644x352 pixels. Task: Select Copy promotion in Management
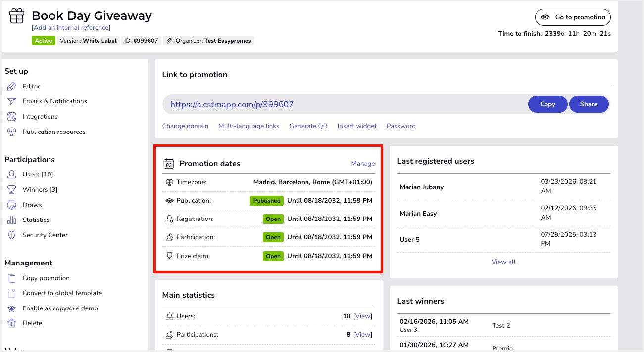tap(46, 278)
